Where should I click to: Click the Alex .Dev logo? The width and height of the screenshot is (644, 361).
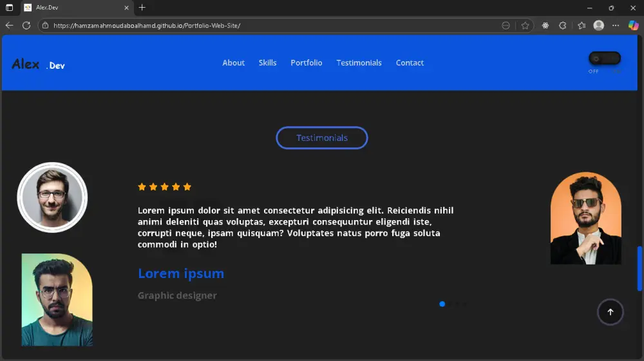(38, 64)
